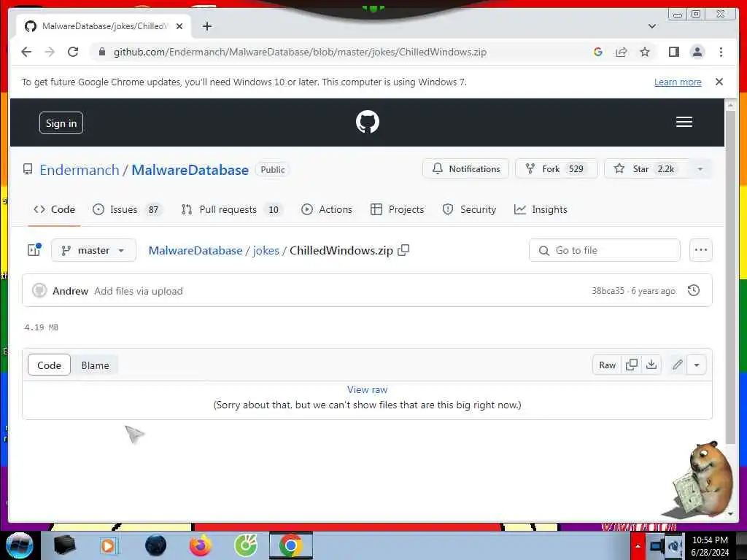Viewport: 747px width, 560px height.
Task: Close the MalwareDatabase browser tab
Action: click(179, 26)
